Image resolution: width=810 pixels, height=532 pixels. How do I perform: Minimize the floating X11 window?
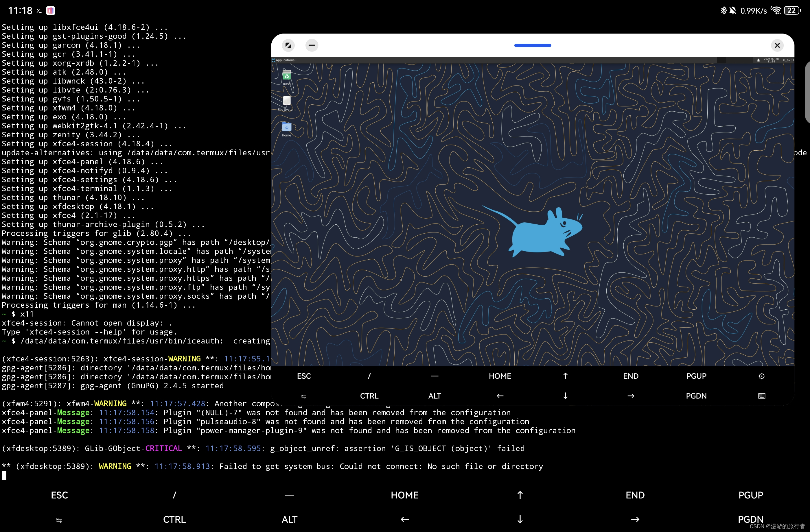(x=312, y=45)
